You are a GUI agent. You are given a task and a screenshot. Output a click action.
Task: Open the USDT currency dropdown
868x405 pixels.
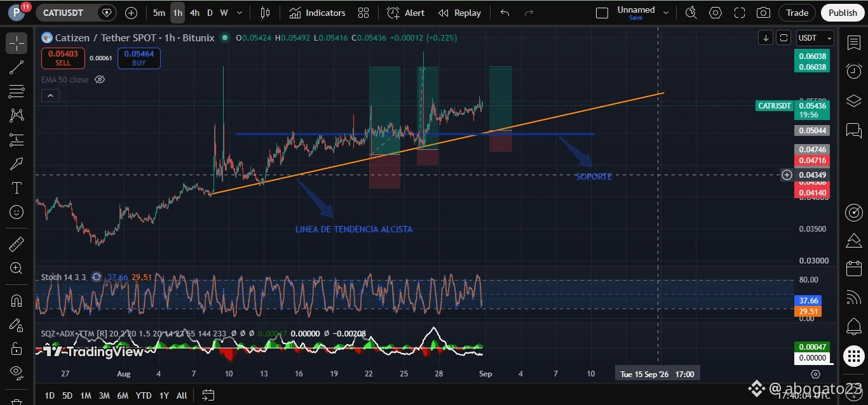pos(815,38)
